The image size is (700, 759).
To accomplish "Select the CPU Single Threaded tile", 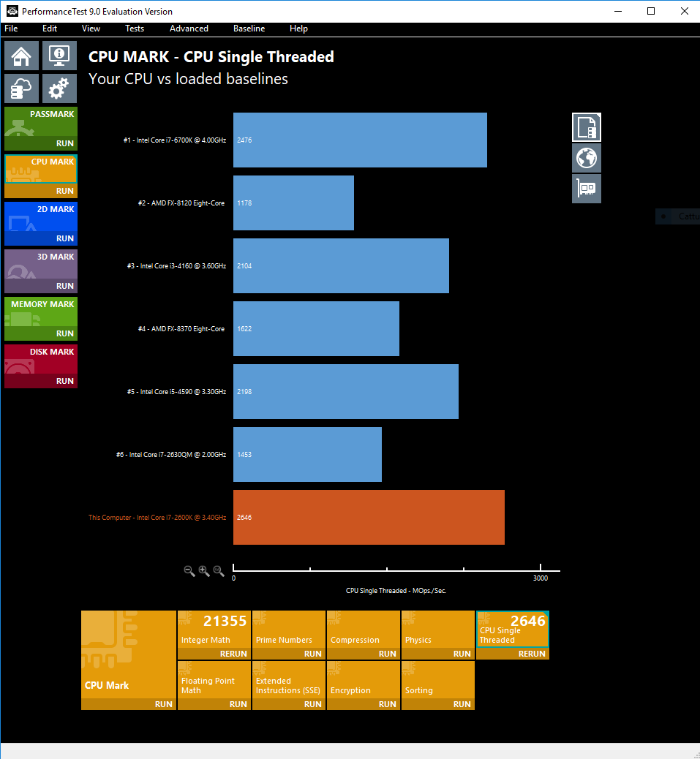I will tap(513, 629).
